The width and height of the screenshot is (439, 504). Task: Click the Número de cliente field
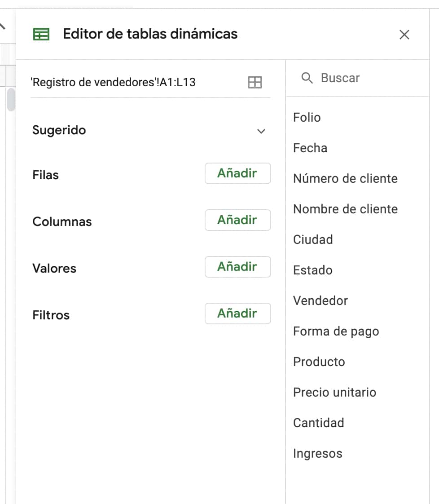[345, 178]
